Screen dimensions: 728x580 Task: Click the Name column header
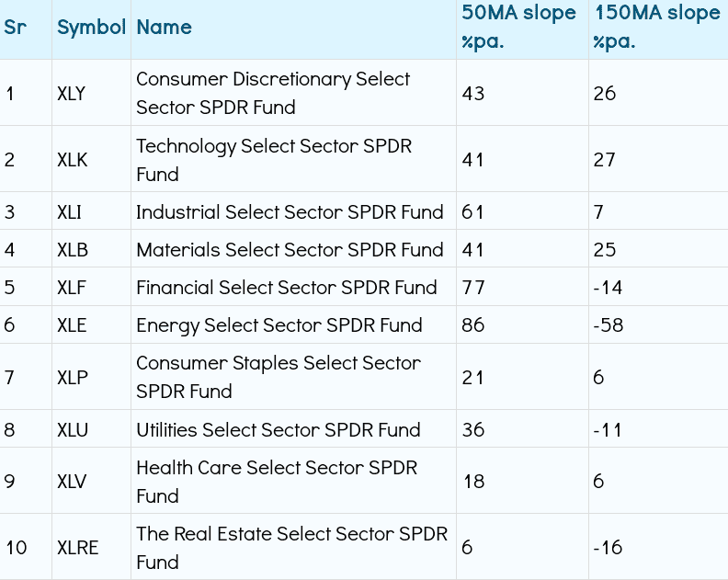(164, 28)
